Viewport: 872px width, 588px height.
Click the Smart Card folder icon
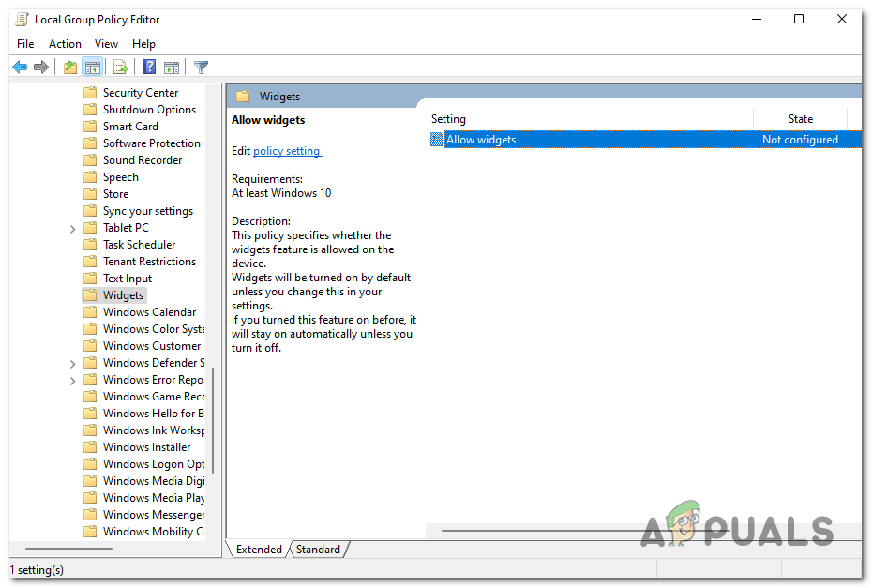pyautogui.click(x=89, y=127)
